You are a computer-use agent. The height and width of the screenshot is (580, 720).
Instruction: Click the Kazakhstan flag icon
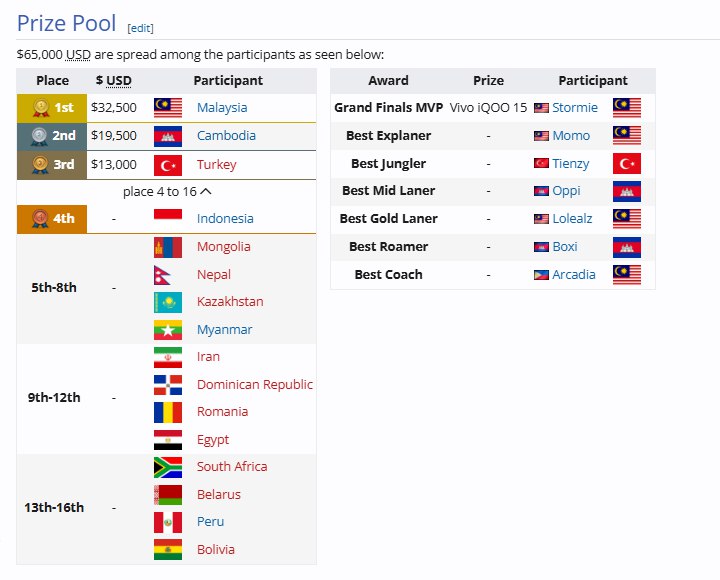[x=167, y=301]
